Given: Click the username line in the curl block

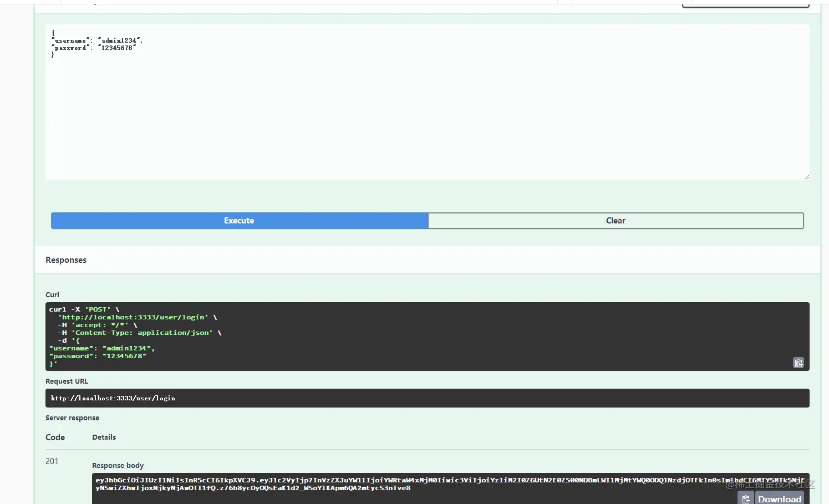Looking at the screenshot, I should click(102, 348).
